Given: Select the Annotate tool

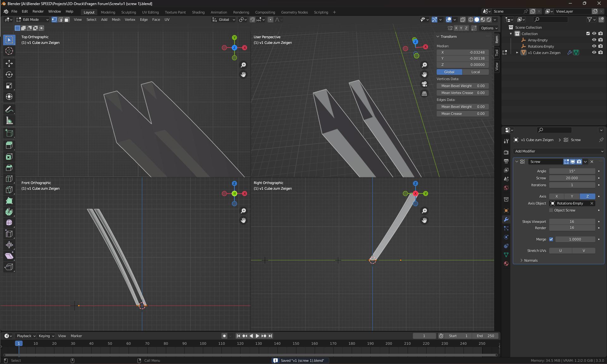Looking at the screenshot, I should 9,110.
